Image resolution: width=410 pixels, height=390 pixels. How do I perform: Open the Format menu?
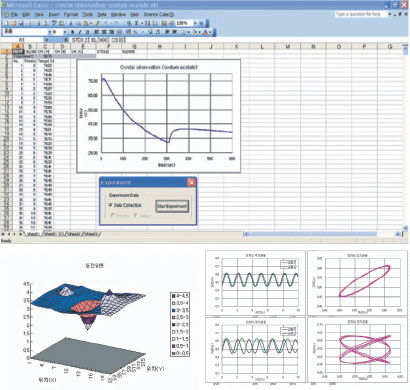[71, 15]
